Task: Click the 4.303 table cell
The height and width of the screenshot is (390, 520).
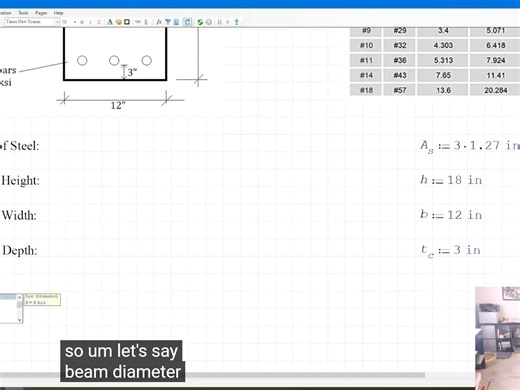Action: click(443, 45)
